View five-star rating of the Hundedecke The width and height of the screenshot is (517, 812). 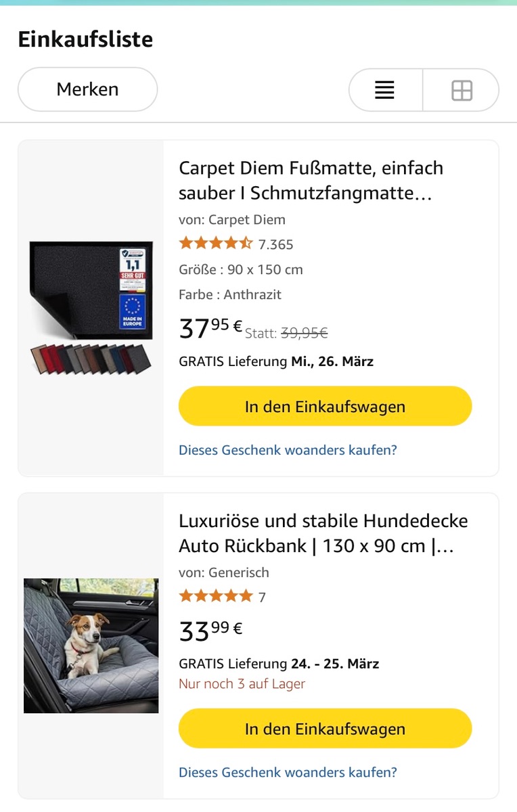point(215,596)
